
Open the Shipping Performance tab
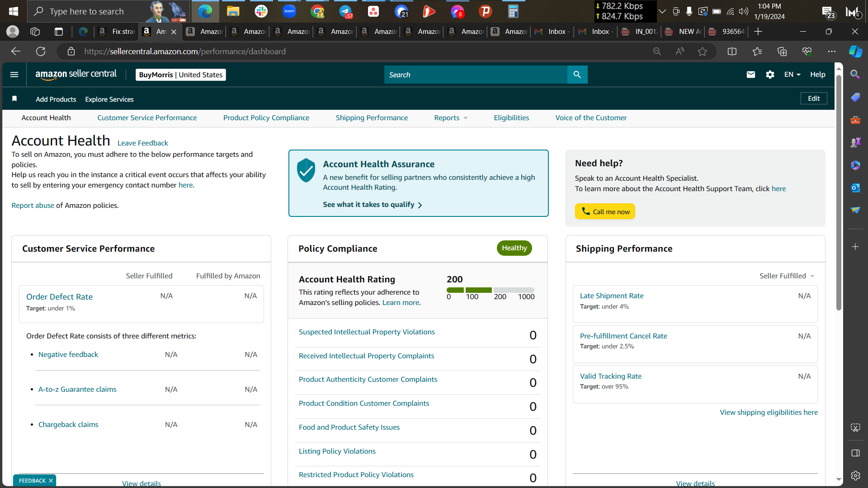click(x=372, y=118)
